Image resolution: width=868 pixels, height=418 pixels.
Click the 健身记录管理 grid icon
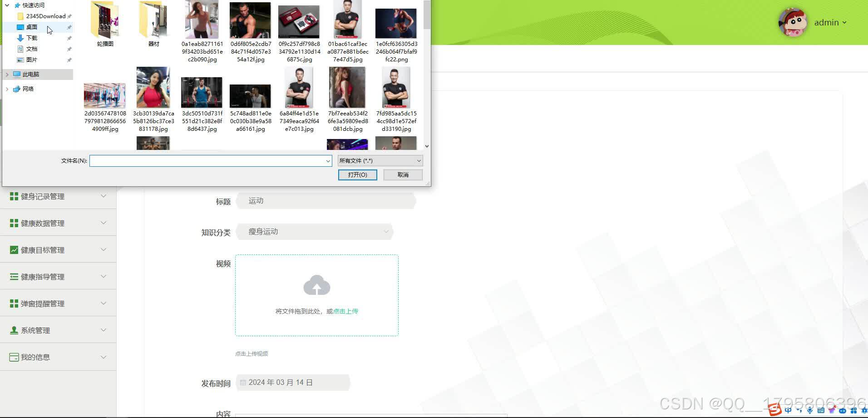tap(14, 196)
